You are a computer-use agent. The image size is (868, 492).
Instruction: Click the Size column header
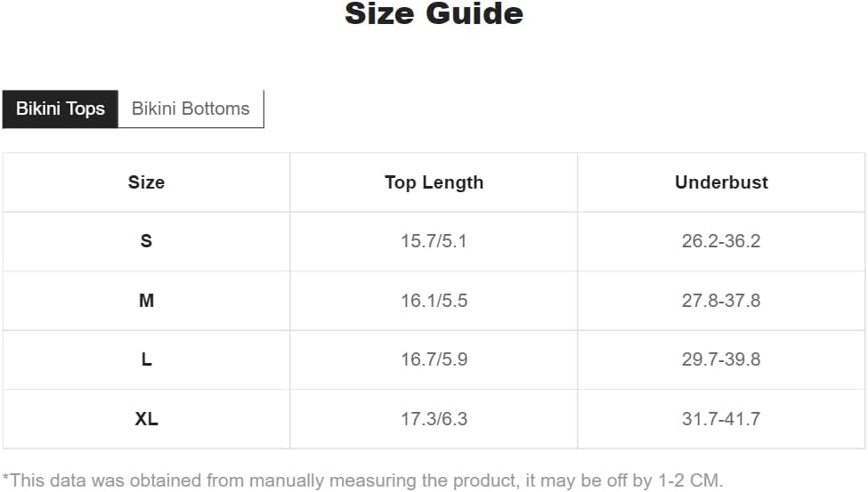pyautogui.click(x=146, y=182)
